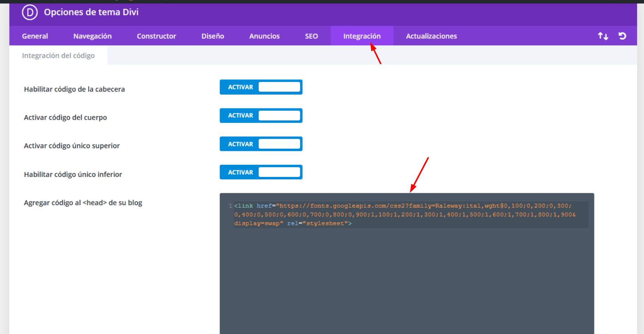
Task: Click the Habilitar código de la cabecera label
Action: [x=74, y=89]
